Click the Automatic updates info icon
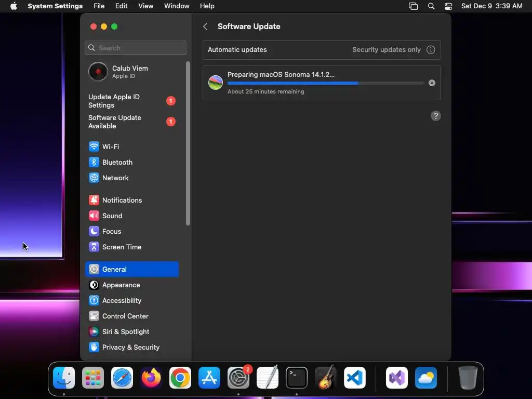 (431, 50)
